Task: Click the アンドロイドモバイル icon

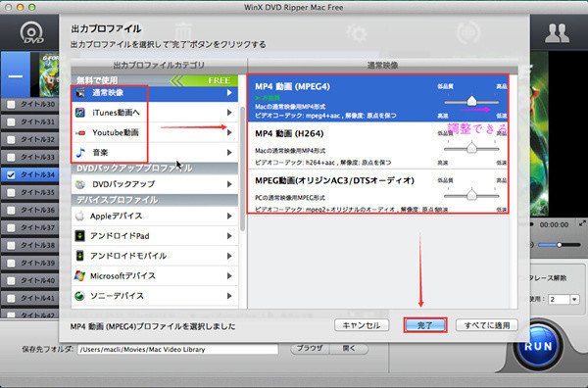Action: point(80,256)
